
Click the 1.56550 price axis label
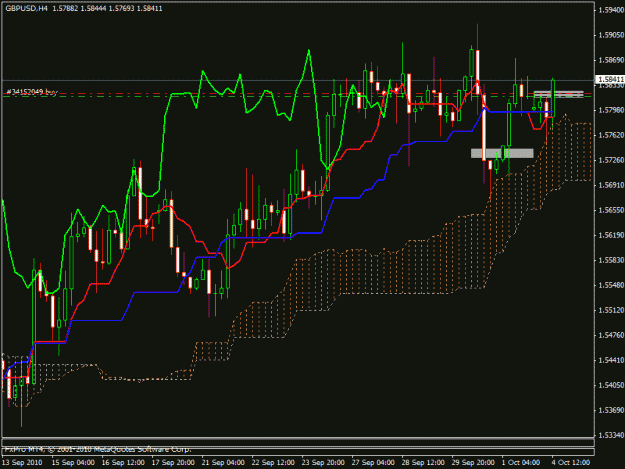click(x=611, y=210)
